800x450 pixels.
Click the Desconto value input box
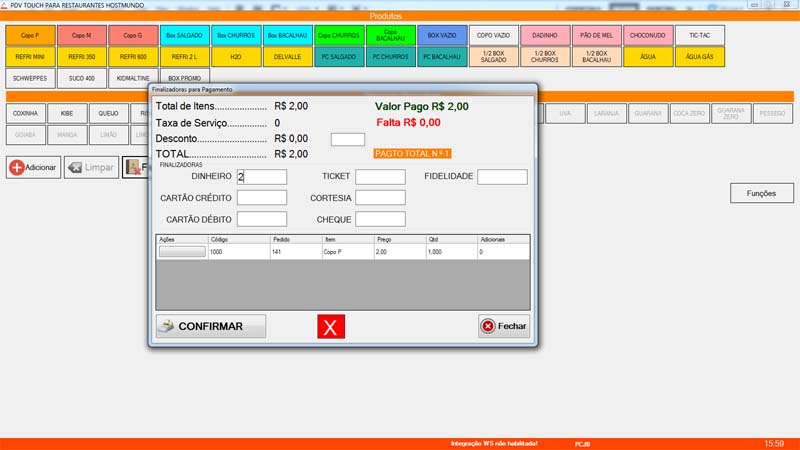pos(348,139)
